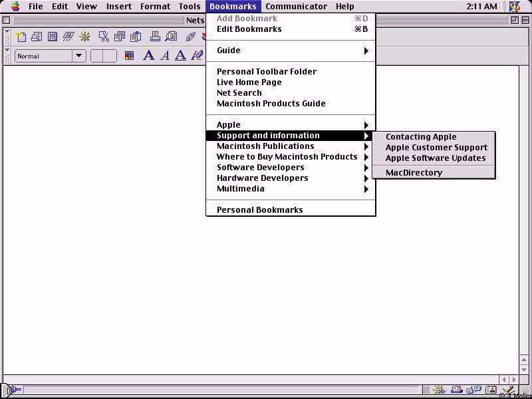Open Navigator from the component bar

coord(440,390)
